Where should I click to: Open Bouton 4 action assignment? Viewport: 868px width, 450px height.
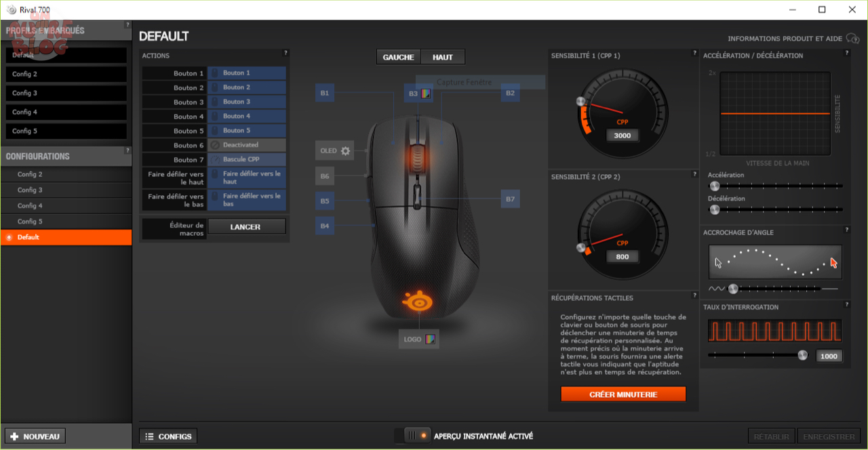tap(247, 117)
